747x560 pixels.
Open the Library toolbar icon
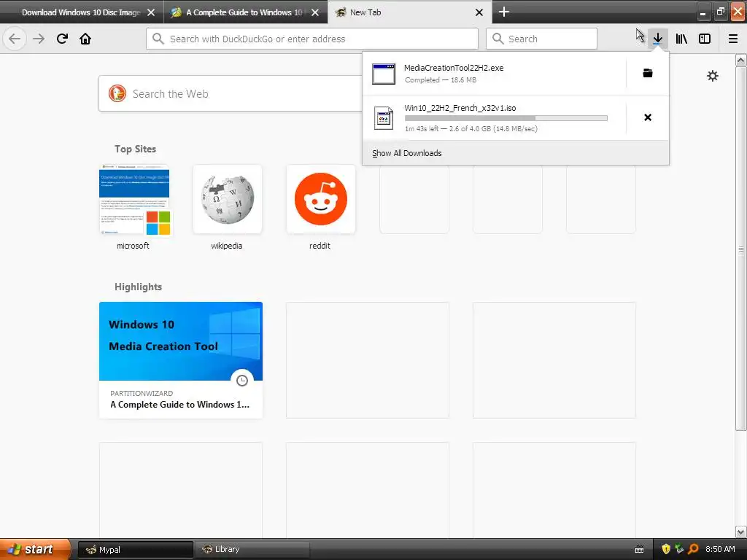681,39
